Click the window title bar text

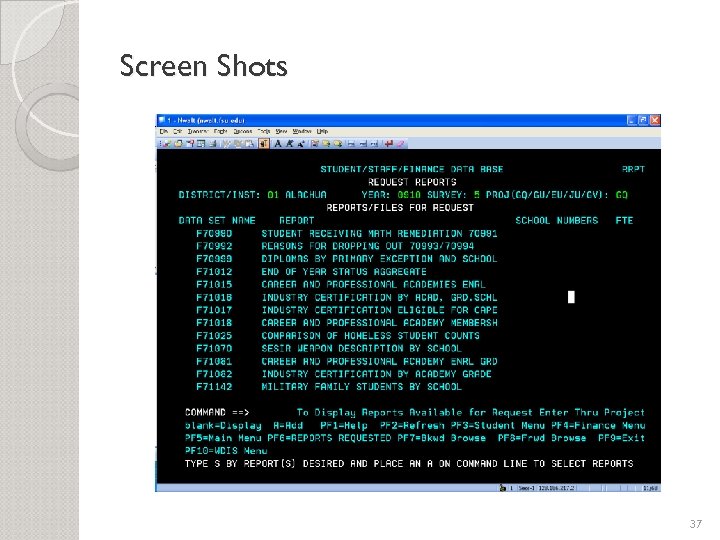pos(206,120)
